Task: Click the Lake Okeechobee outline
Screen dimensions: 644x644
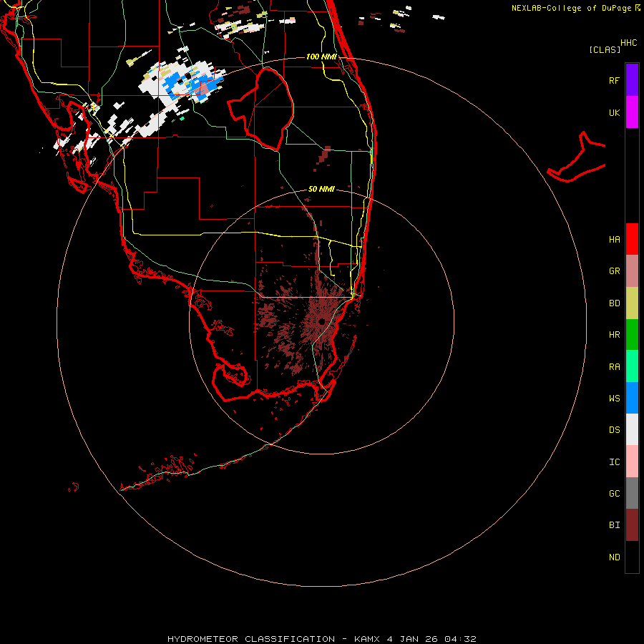Action: [x=260, y=109]
